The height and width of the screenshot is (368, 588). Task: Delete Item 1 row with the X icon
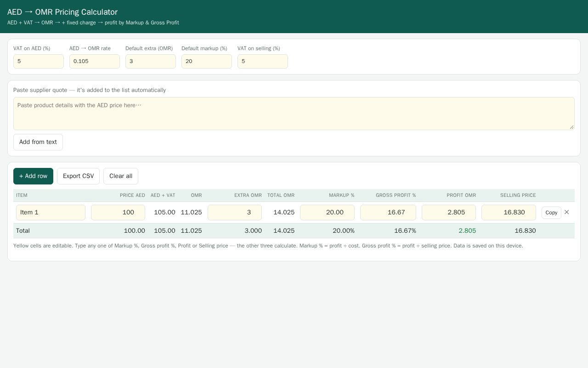566,212
